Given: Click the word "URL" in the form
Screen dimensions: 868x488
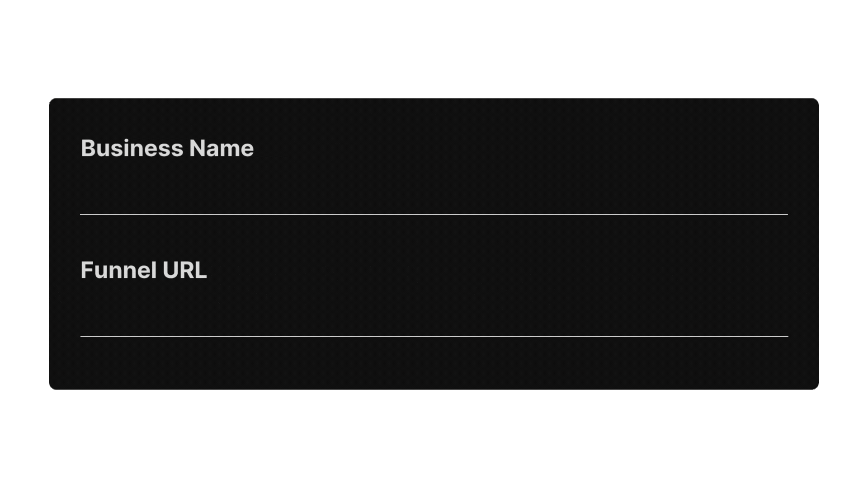Looking at the screenshot, I should 184,270.
